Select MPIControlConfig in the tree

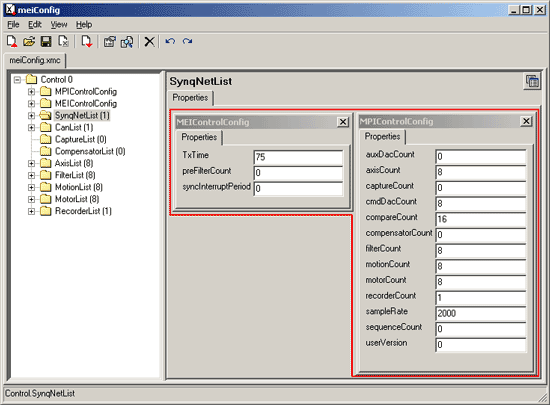coord(86,92)
